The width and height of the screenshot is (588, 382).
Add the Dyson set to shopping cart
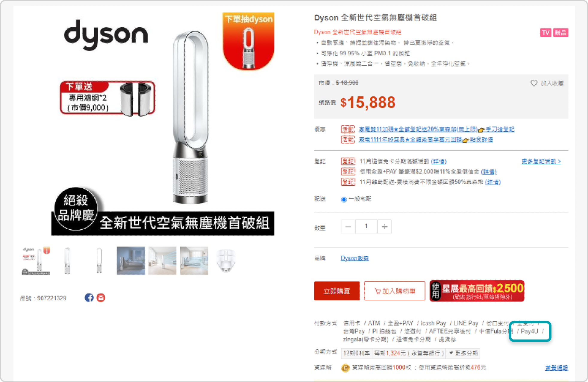[x=395, y=291]
